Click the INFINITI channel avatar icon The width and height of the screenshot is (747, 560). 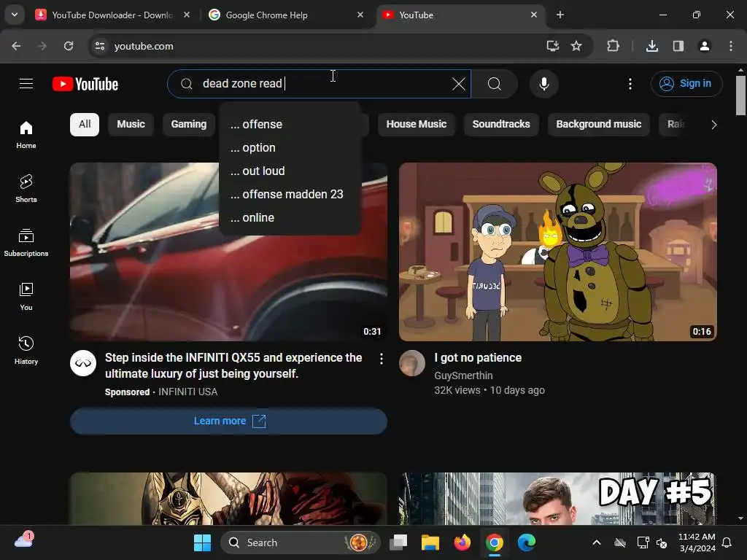point(83,363)
